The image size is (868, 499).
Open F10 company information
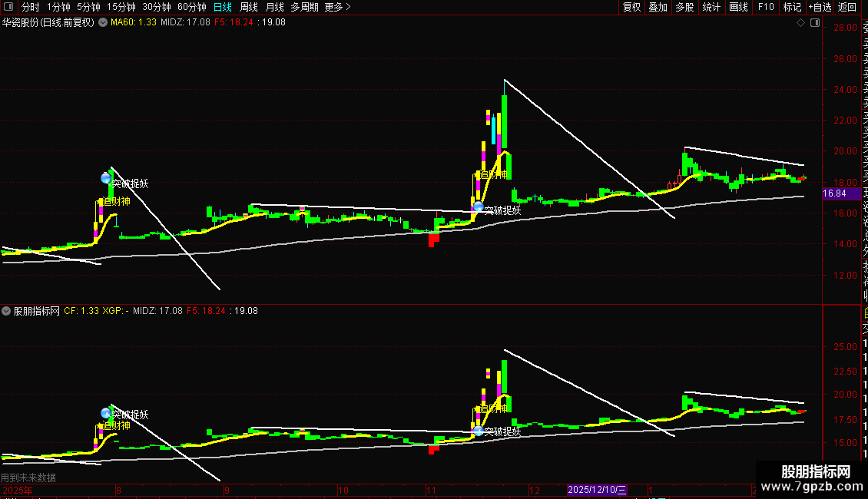[766, 7]
